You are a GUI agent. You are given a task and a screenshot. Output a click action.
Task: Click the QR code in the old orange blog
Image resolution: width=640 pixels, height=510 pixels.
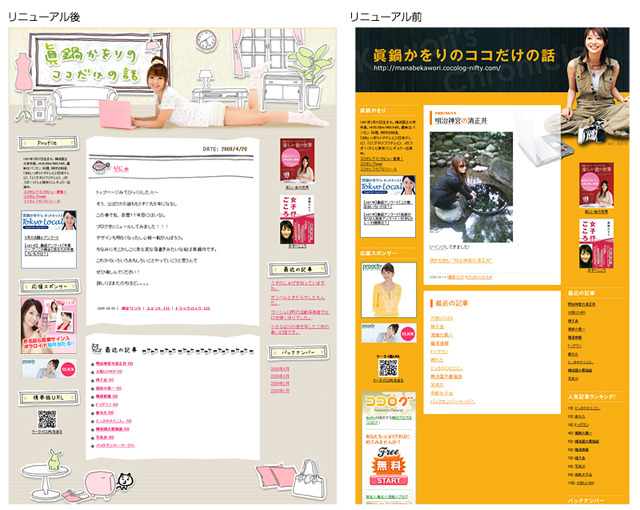click(388, 368)
